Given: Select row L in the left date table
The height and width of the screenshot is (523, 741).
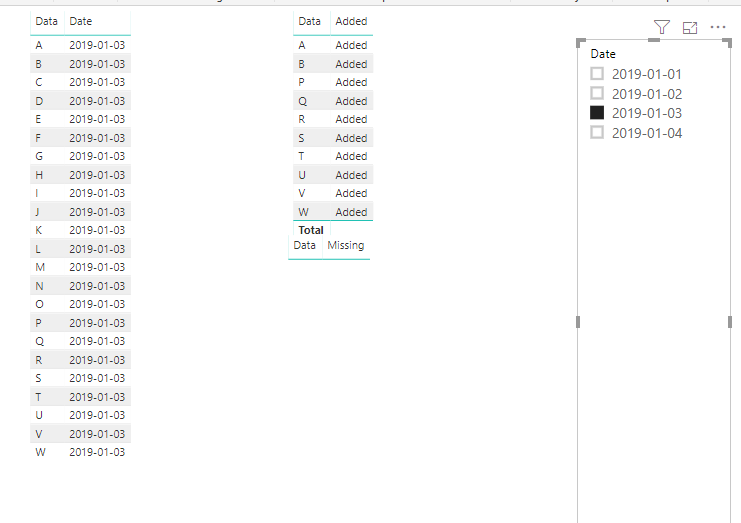Looking at the screenshot, I should 80,249.
